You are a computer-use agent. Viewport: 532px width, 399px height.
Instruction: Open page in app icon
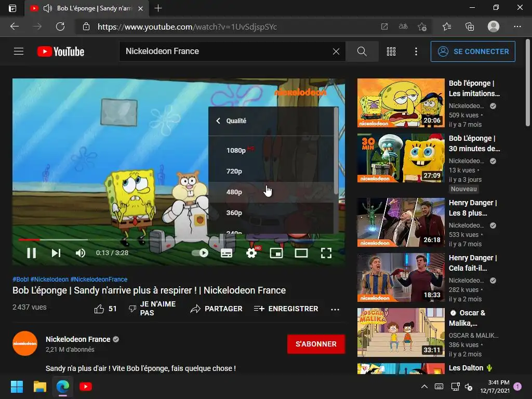click(x=384, y=26)
